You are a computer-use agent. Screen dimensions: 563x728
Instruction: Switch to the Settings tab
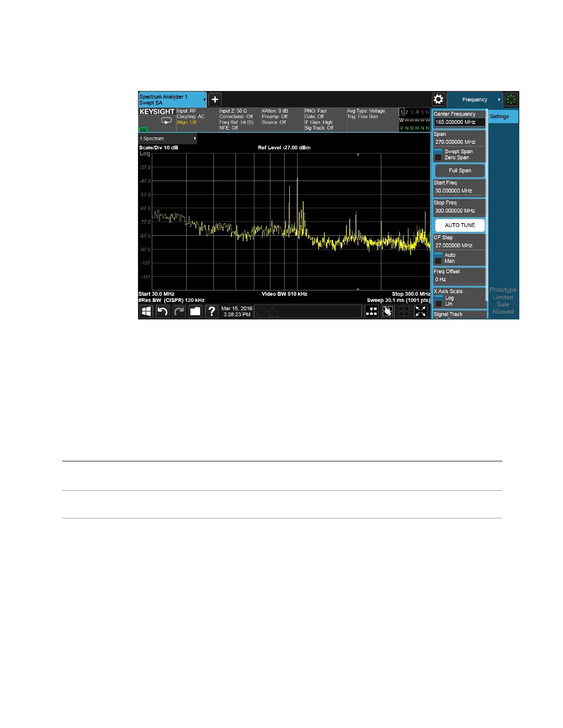click(503, 116)
